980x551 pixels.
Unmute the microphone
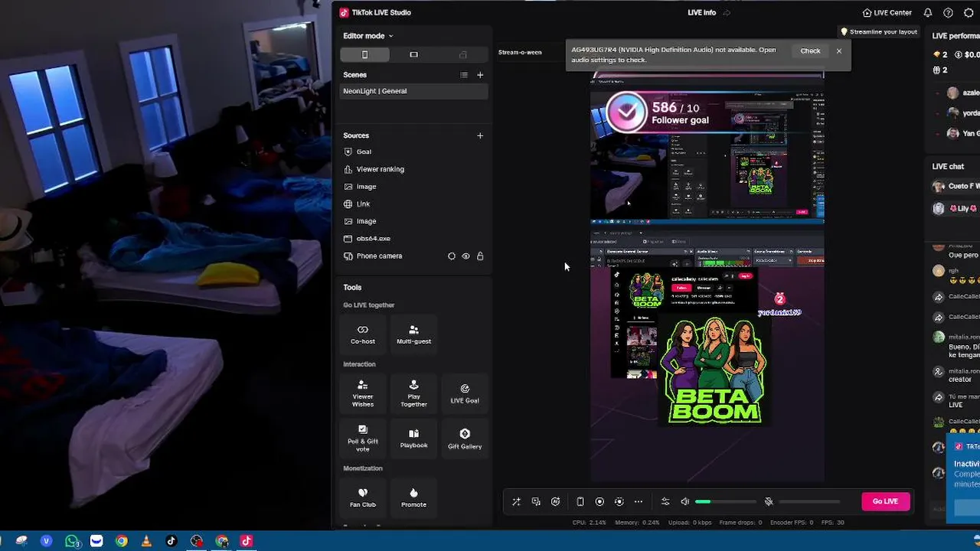click(x=769, y=502)
